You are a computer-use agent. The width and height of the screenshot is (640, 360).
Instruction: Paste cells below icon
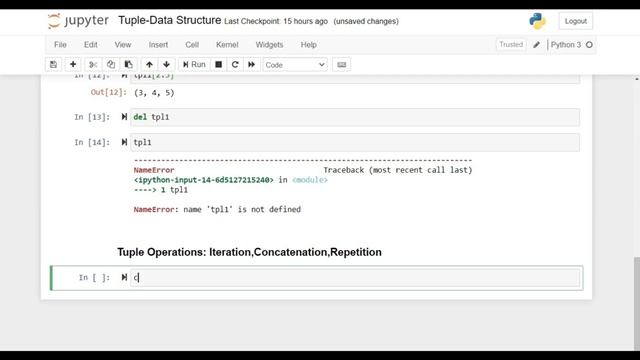(129, 64)
